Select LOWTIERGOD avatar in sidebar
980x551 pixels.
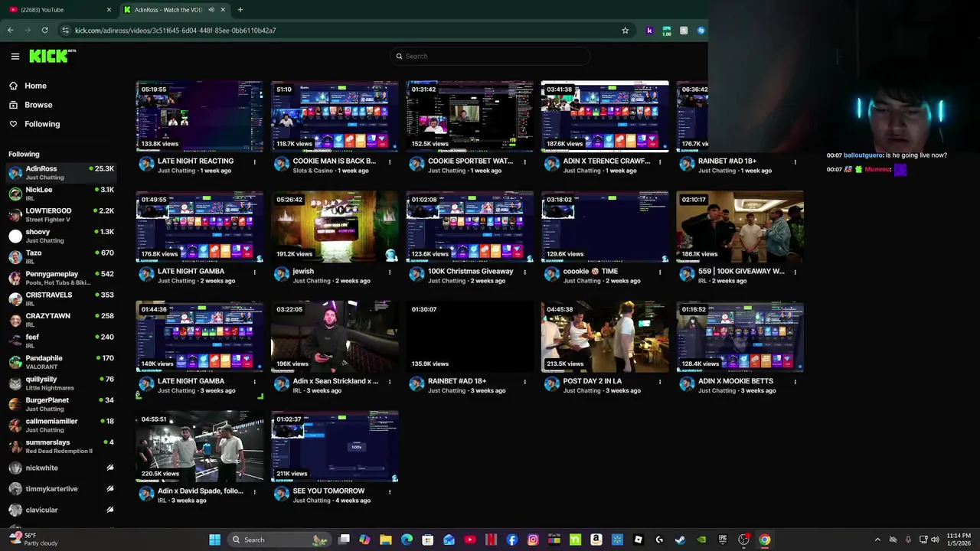pyautogui.click(x=15, y=215)
